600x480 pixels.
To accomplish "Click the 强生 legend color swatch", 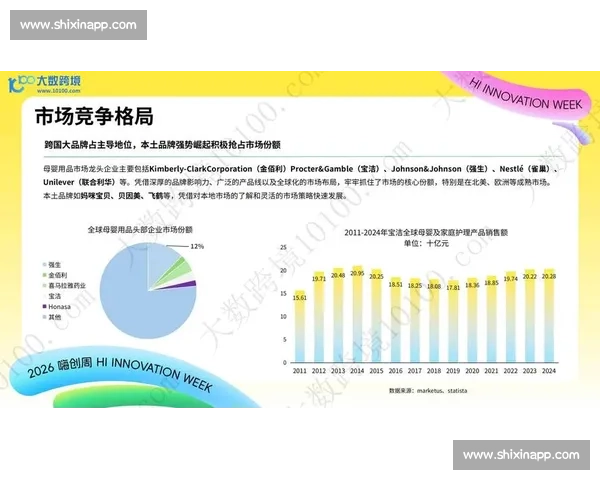I will pyautogui.click(x=45, y=264).
